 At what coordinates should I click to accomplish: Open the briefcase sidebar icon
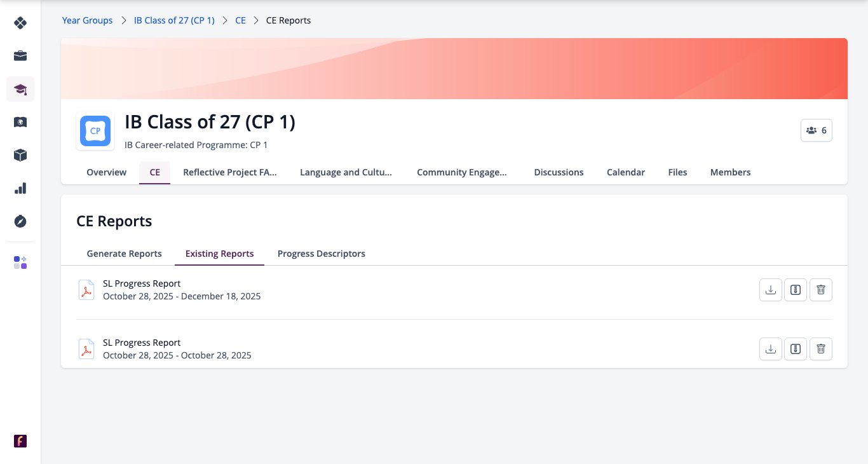pyautogui.click(x=20, y=56)
